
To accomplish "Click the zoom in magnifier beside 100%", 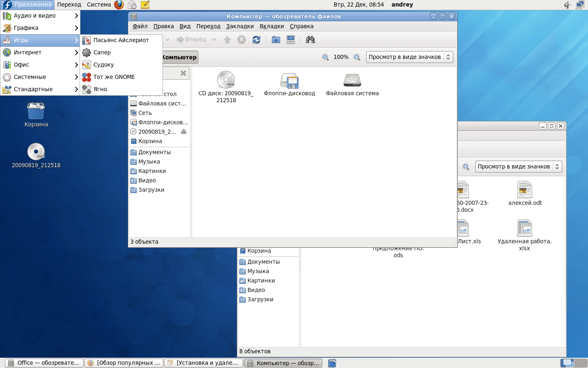I will click(x=357, y=57).
